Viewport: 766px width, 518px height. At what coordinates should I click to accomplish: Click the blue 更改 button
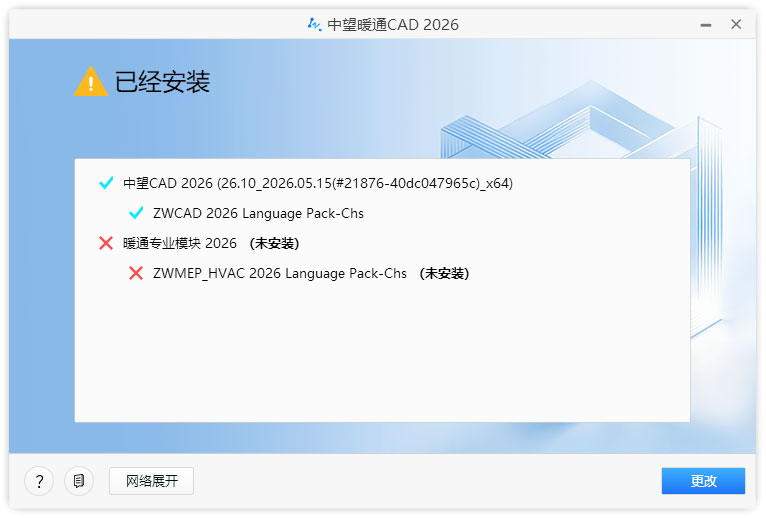(703, 481)
